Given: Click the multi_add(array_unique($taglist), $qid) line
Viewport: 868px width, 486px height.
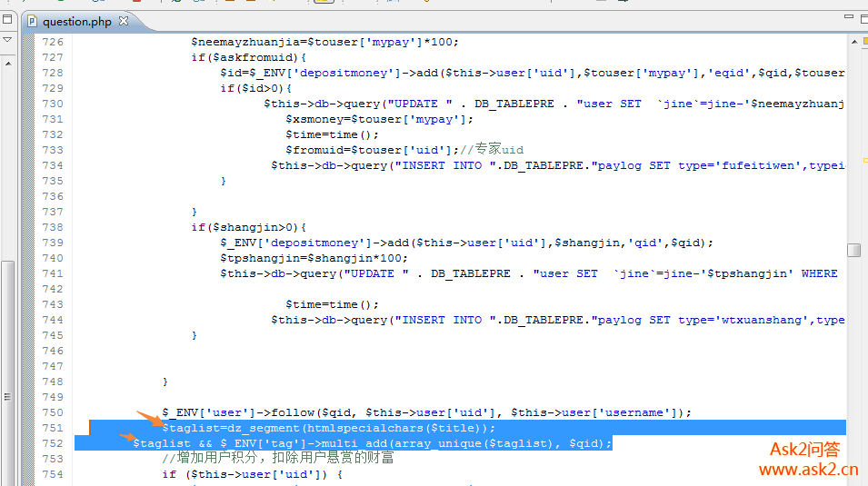Looking at the screenshot, I should coord(373,443).
